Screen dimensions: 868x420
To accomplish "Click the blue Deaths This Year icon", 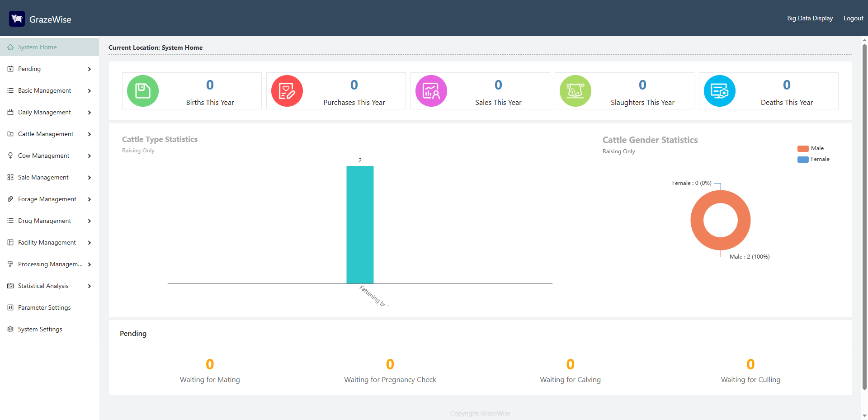I will pyautogui.click(x=720, y=91).
